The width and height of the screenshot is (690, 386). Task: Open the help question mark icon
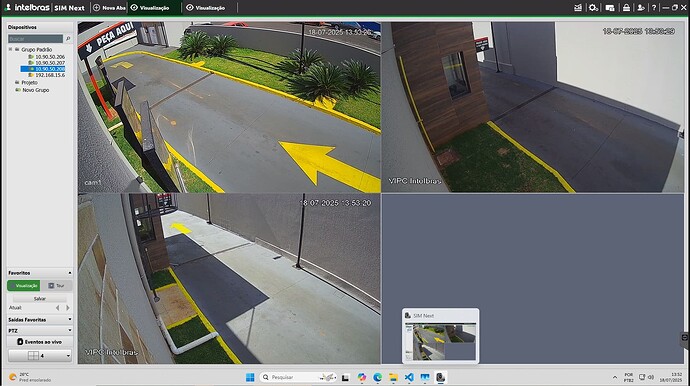click(654, 7)
